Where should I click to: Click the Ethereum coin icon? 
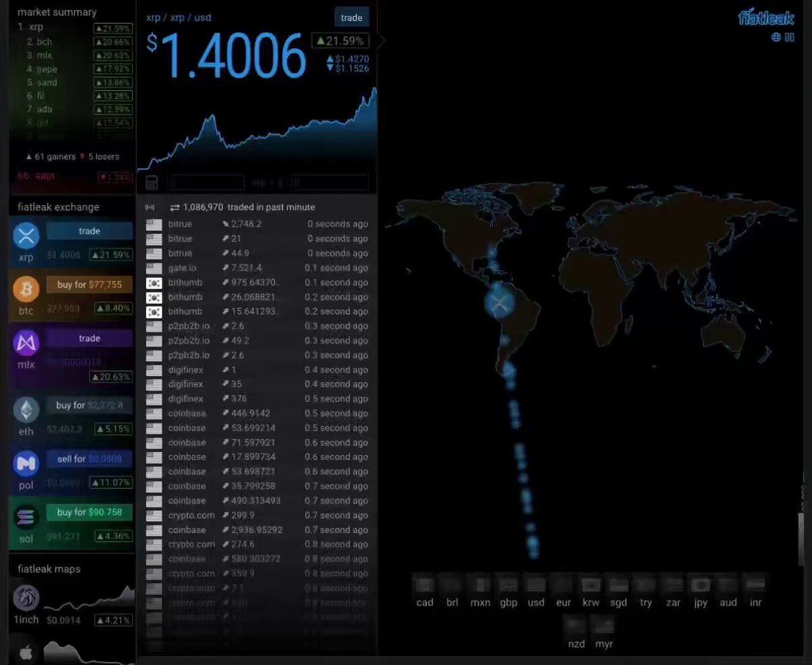pos(26,410)
